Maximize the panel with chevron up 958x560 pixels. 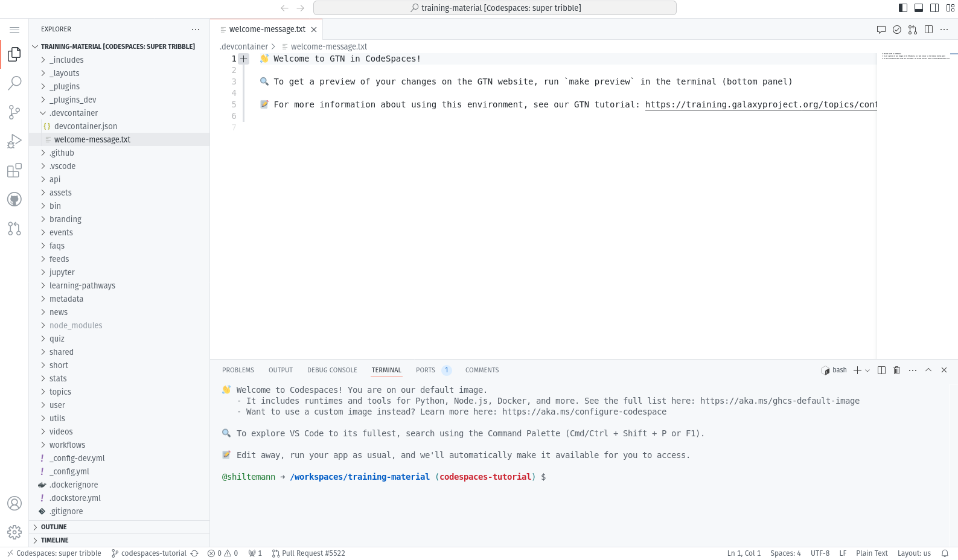(x=928, y=370)
